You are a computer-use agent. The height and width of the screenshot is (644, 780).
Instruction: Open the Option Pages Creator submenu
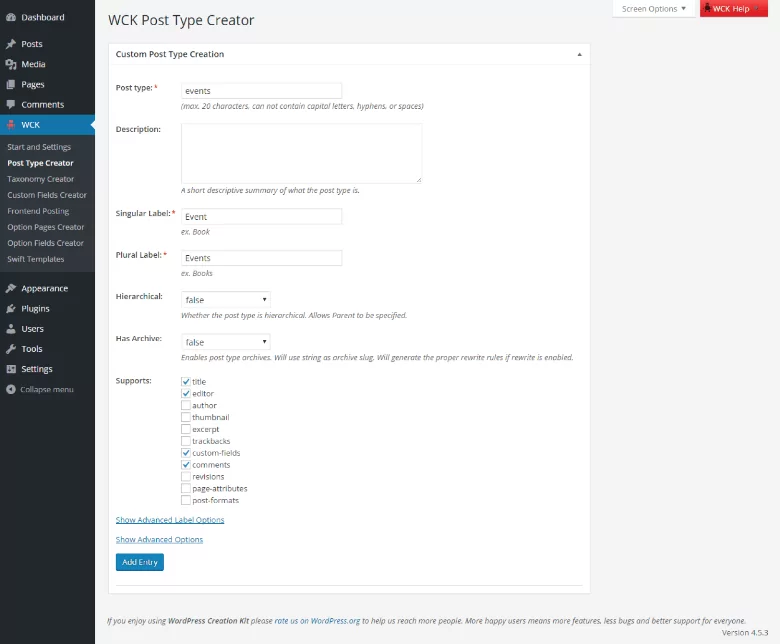(x=46, y=227)
